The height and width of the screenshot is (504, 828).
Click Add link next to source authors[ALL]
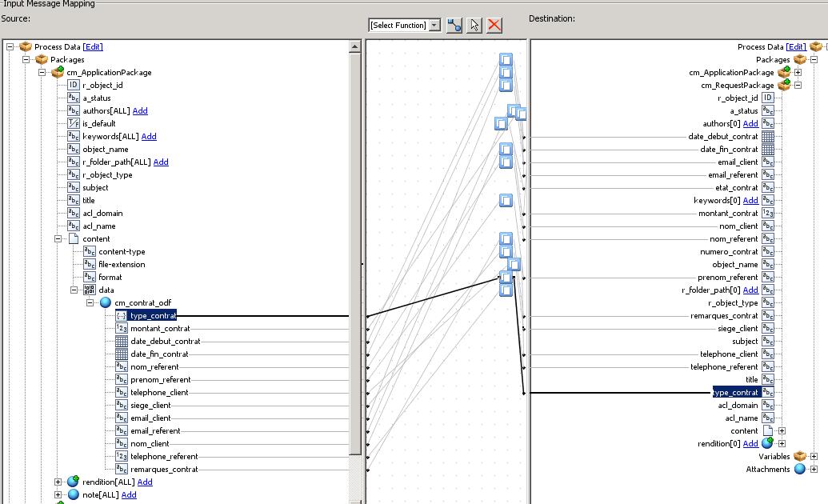pos(140,111)
